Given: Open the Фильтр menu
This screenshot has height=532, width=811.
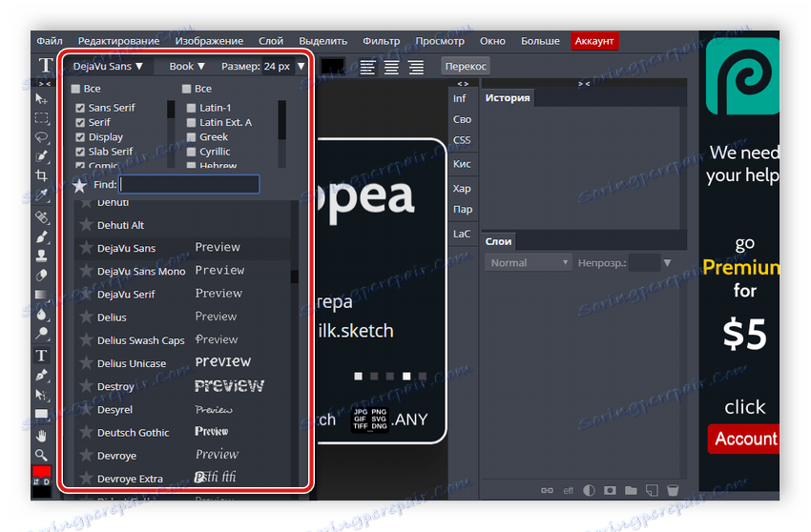Looking at the screenshot, I should (x=382, y=41).
